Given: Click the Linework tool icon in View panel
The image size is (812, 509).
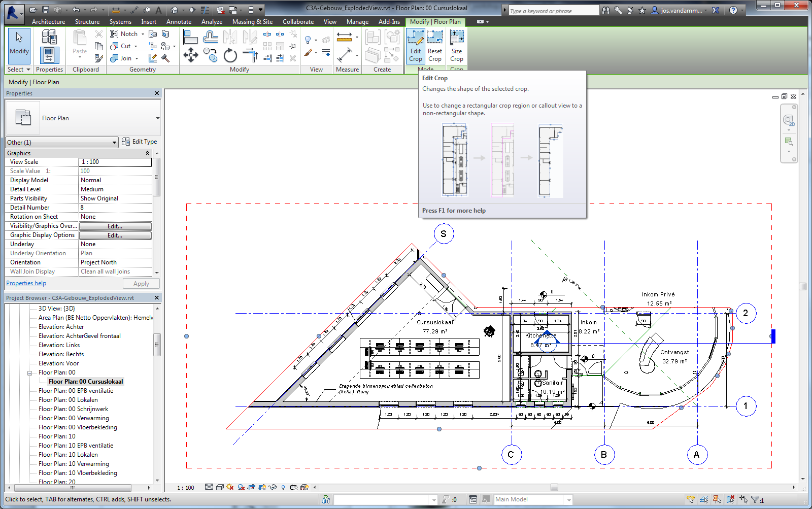Looking at the screenshot, I should pos(326,52).
